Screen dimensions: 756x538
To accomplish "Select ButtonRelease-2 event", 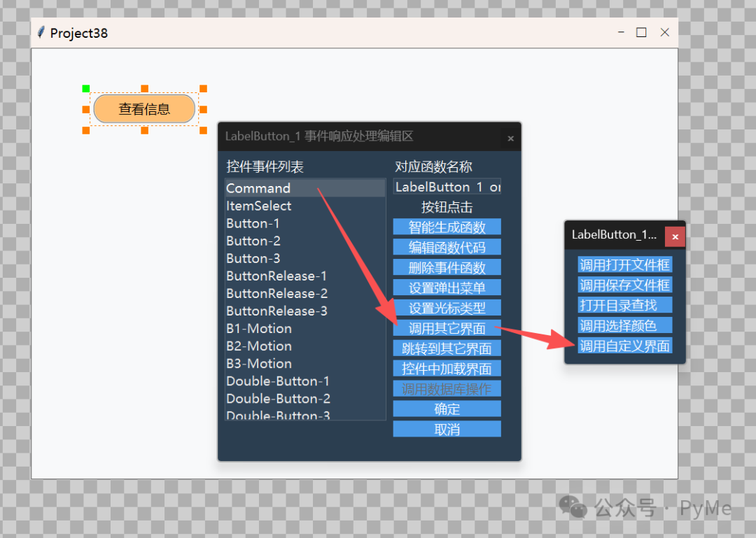I will click(305, 293).
